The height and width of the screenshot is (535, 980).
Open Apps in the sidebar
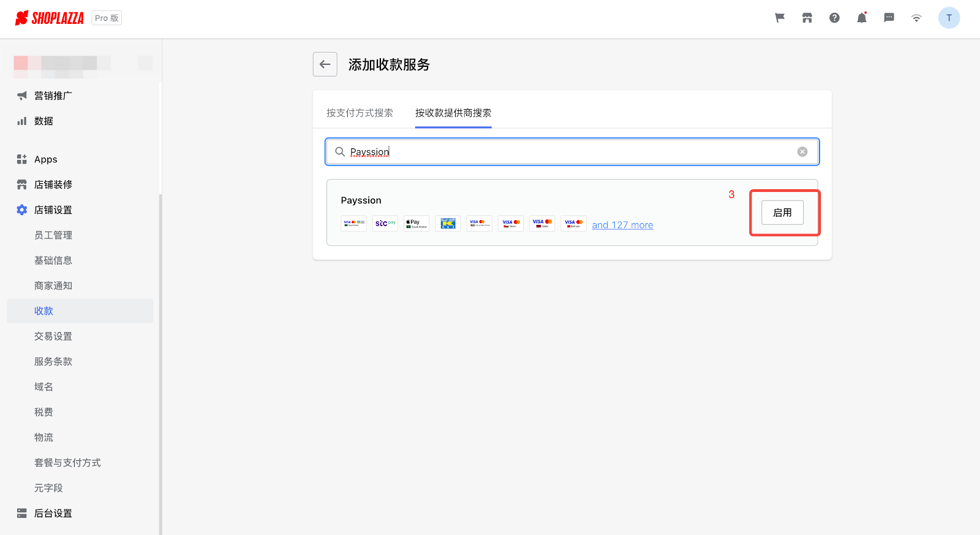coord(46,159)
